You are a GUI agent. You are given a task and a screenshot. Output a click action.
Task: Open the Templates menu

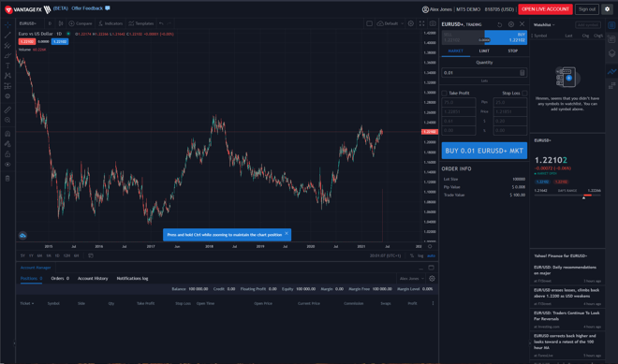141,23
